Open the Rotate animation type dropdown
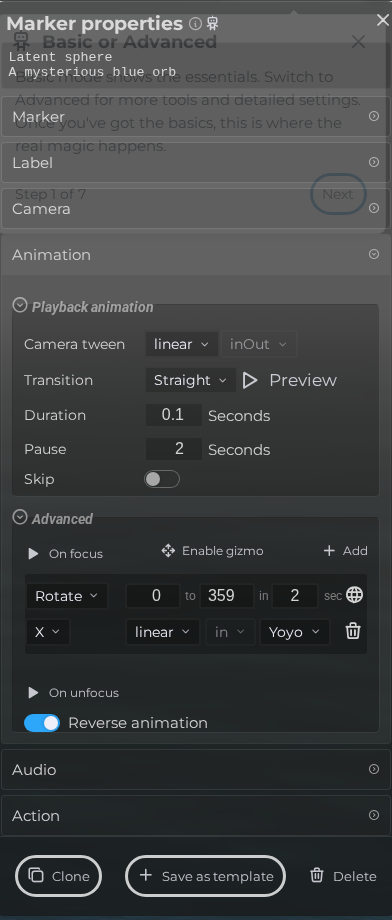The height and width of the screenshot is (920, 392). 67,596
